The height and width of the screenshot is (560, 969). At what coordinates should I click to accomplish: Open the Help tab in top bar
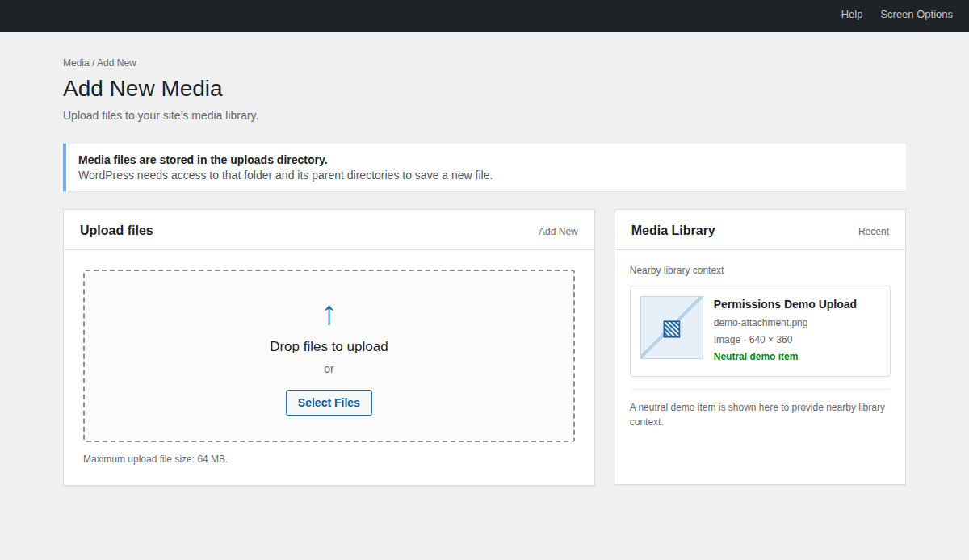[x=851, y=15]
